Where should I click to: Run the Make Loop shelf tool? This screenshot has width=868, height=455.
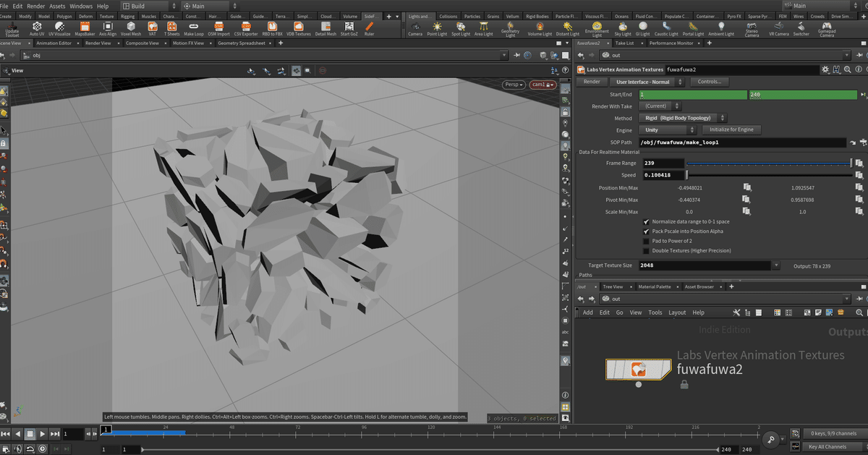194,28
